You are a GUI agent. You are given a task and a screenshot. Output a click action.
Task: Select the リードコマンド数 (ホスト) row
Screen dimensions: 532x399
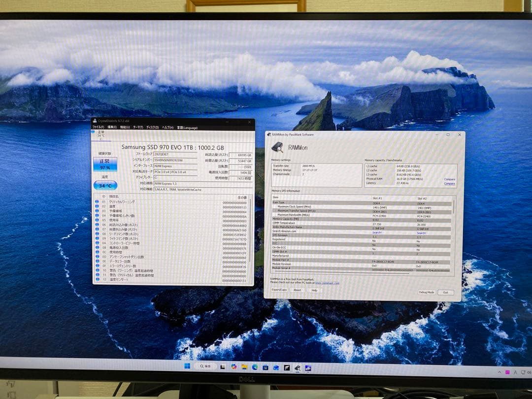[x=171, y=234]
